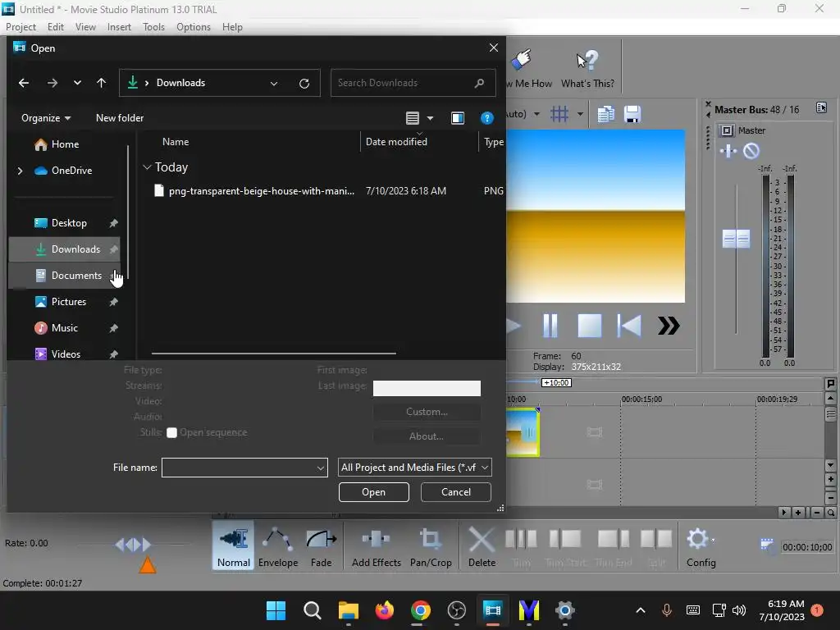The image size is (840, 630).
Task: Click the Search Downloads field
Action: point(413,83)
